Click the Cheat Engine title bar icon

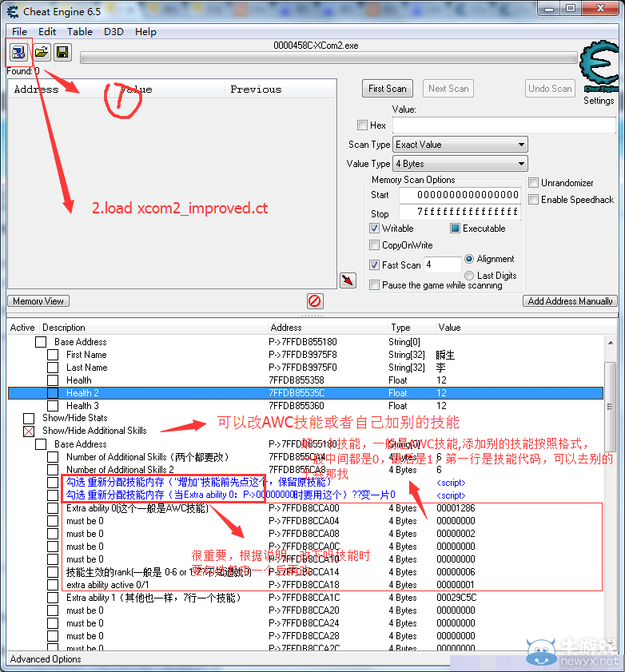13,11
